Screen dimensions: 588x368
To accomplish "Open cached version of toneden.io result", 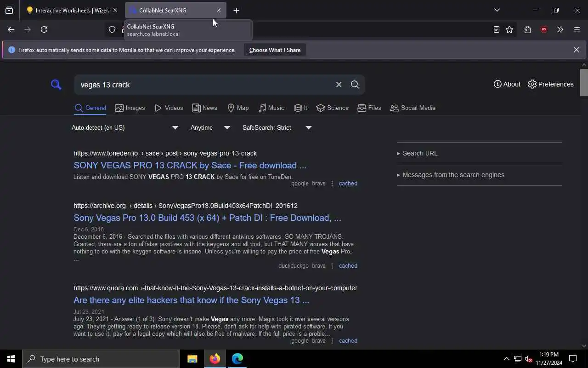I will [x=348, y=184].
